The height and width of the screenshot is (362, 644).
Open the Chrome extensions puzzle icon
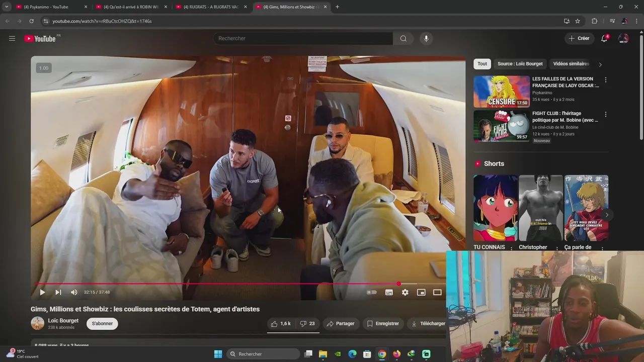pos(595,21)
